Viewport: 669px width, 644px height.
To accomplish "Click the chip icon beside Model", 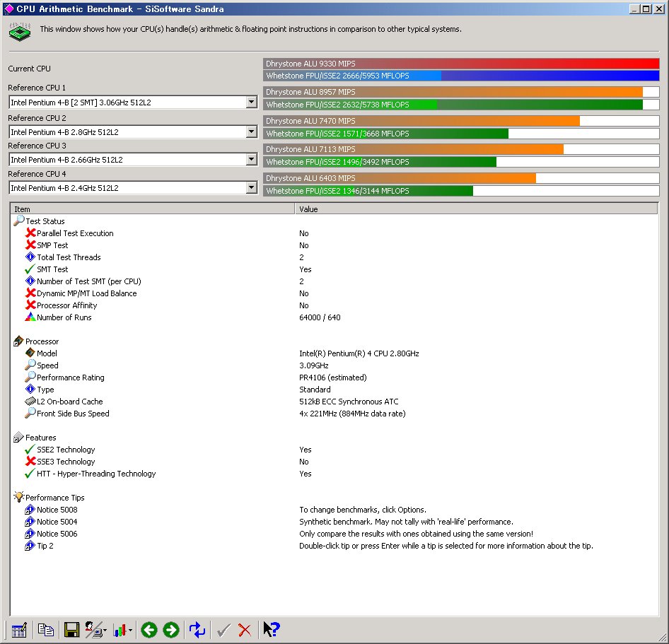I will pyautogui.click(x=30, y=353).
